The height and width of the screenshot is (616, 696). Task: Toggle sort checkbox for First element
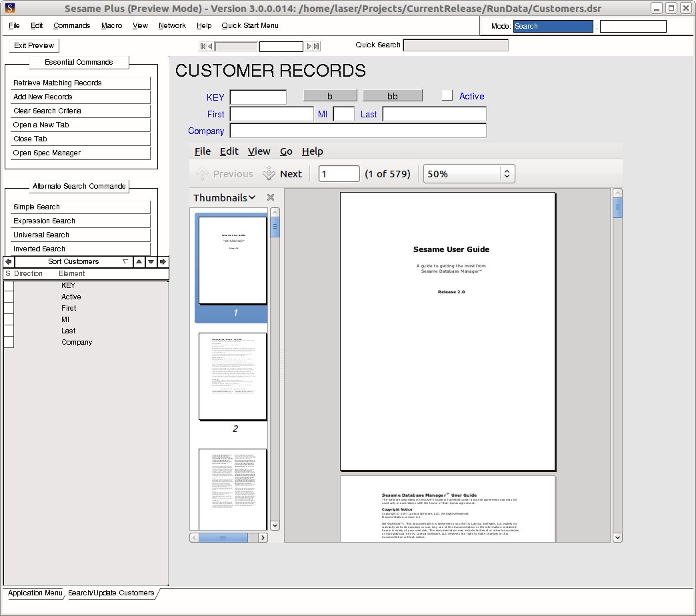coord(9,308)
